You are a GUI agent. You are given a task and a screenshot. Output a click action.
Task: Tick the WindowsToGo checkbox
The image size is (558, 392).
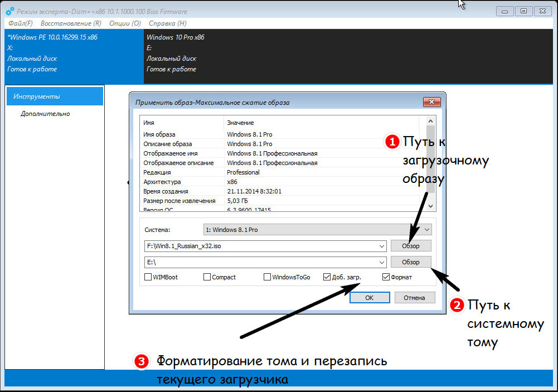pyautogui.click(x=267, y=277)
